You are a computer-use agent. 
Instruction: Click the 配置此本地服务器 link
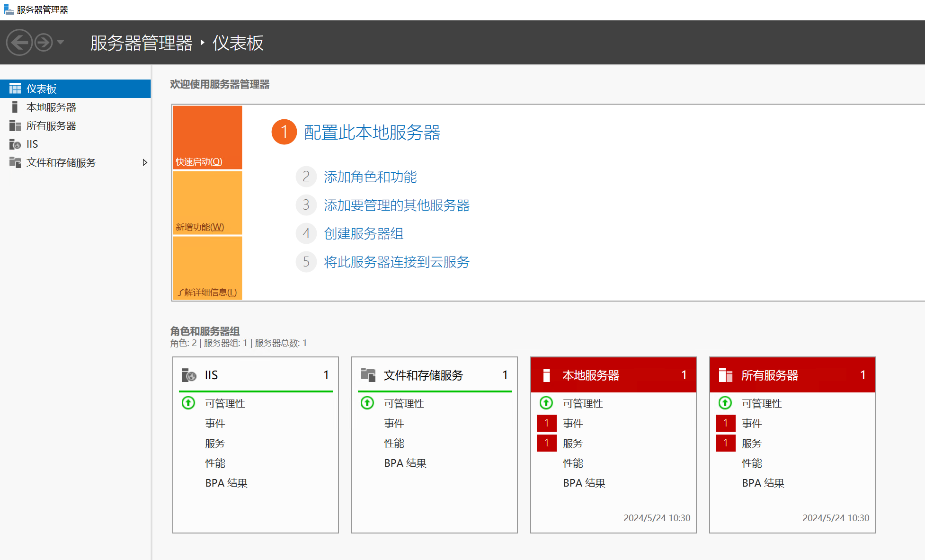372,132
